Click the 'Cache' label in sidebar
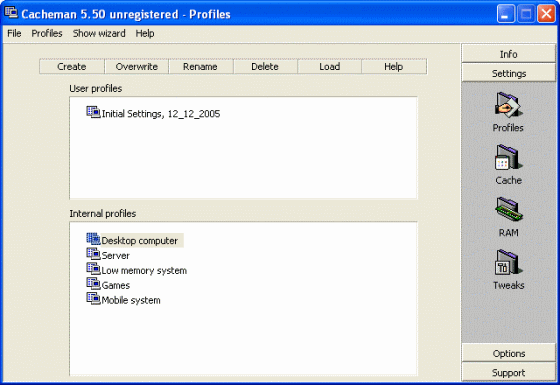 (x=509, y=180)
